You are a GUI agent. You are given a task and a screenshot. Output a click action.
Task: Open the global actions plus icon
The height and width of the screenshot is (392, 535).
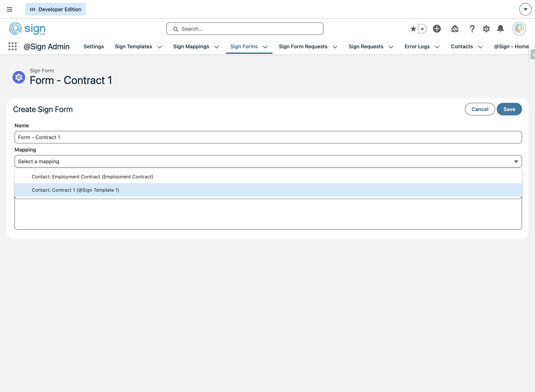point(436,29)
